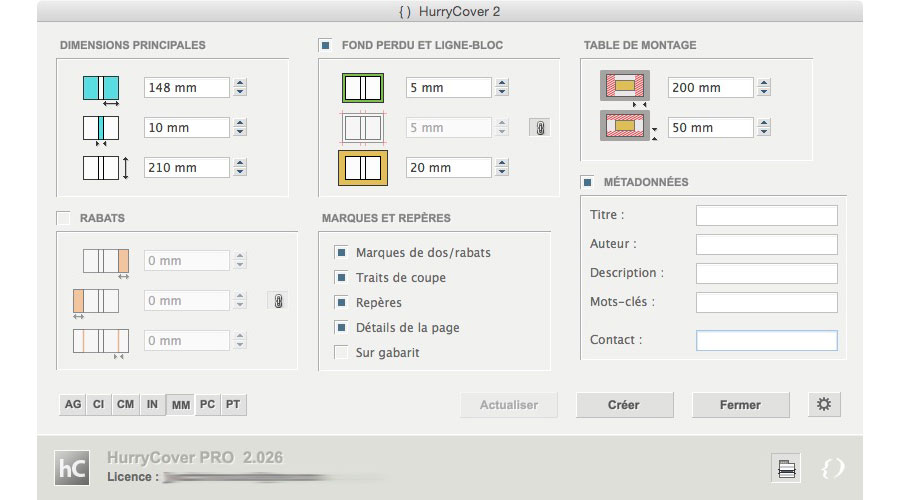Select the CM unit tab
This screenshot has height=500, width=900.
pos(125,404)
